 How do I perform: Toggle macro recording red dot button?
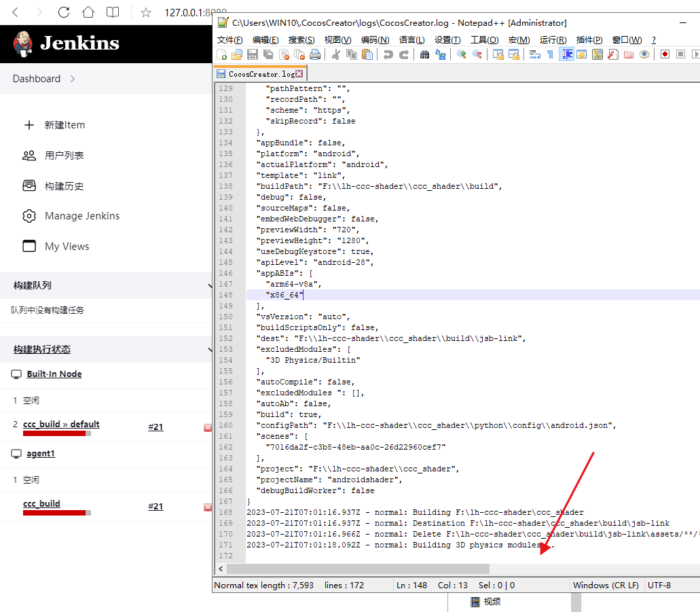pyautogui.click(x=665, y=54)
